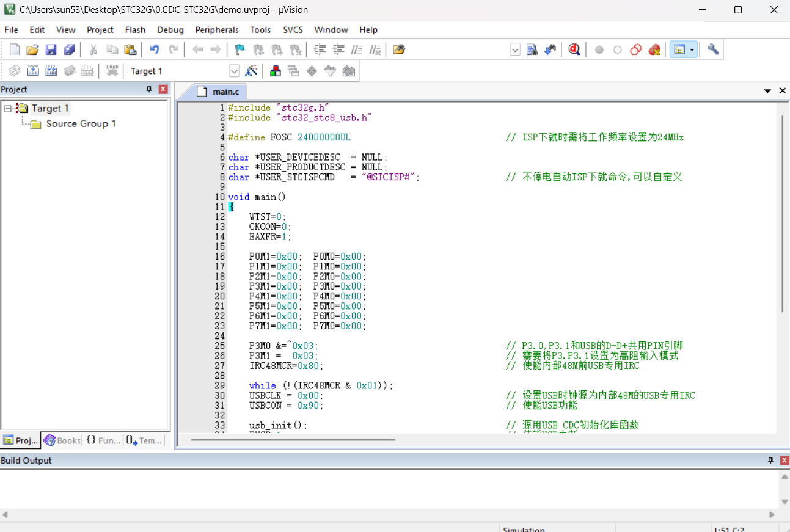Open the Configuration wrench
The width and height of the screenshot is (790, 532).
tap(713, 49)
